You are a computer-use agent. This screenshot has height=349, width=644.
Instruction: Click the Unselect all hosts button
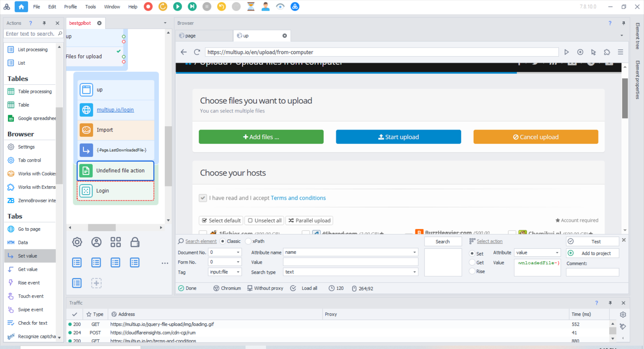pos(265,220)
